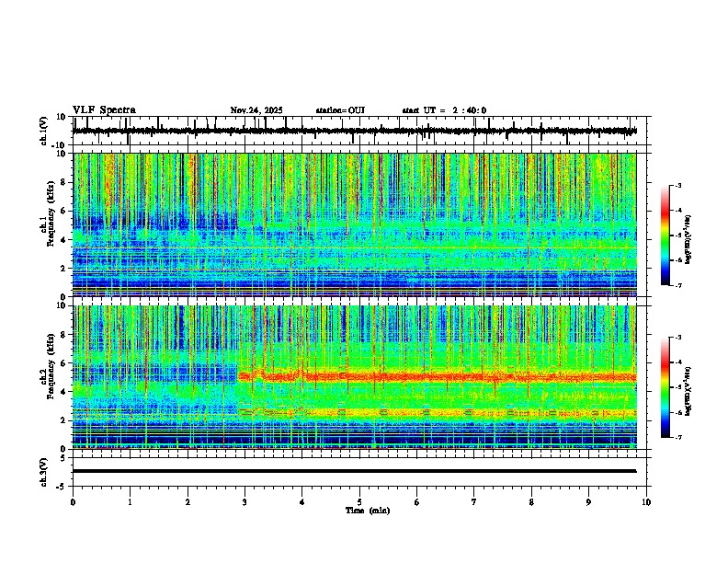Click the ch.1 'Frequency (kHz)' axis label
The image size is (728, 563).
[x=51, y=213]
